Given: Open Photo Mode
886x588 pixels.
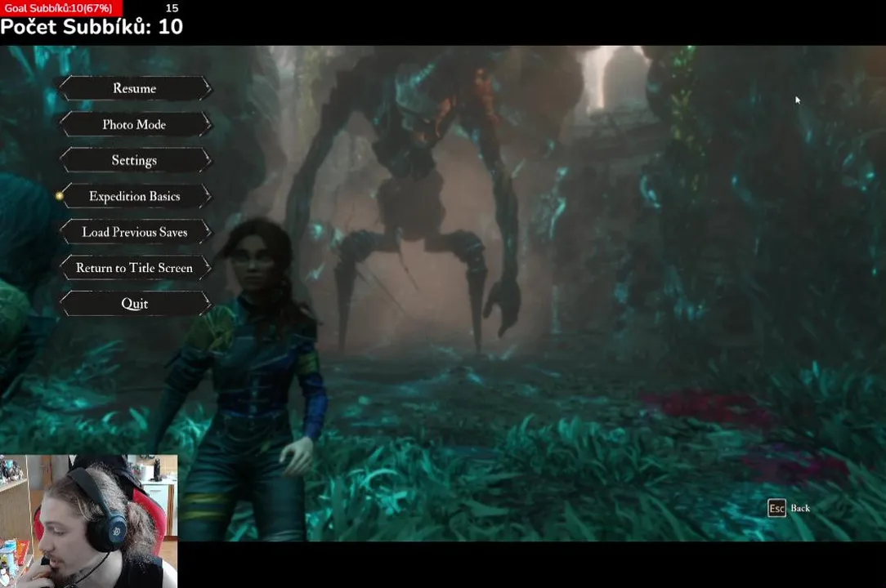Looking at the screenshot, I should 135,124.
